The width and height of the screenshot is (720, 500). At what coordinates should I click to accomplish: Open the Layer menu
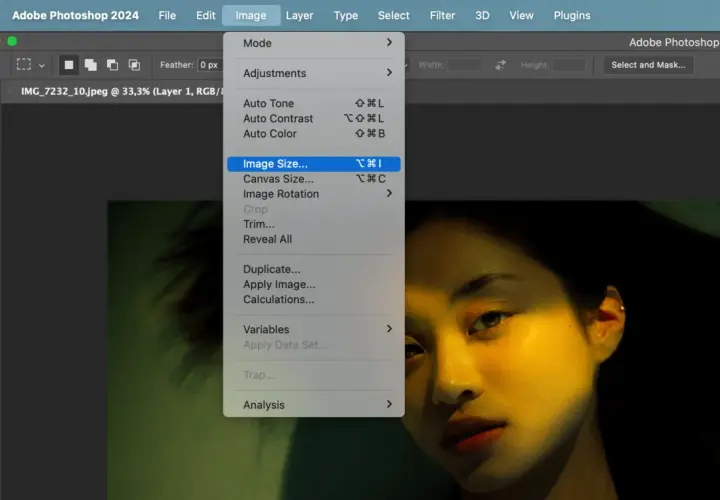(x=299, y=16)
